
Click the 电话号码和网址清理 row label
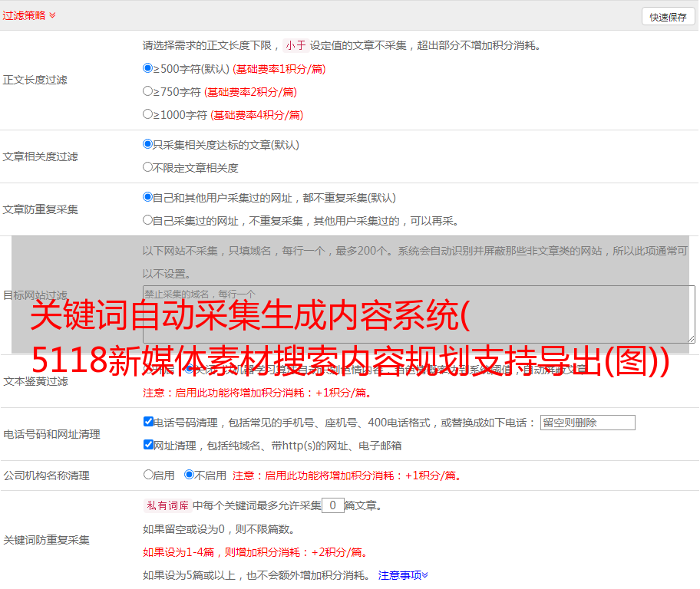51,434
